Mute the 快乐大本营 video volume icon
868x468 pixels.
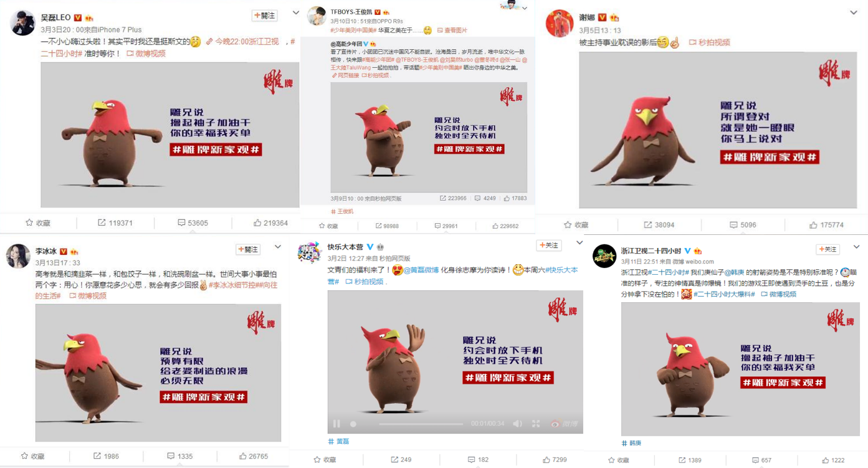(517, 424)
